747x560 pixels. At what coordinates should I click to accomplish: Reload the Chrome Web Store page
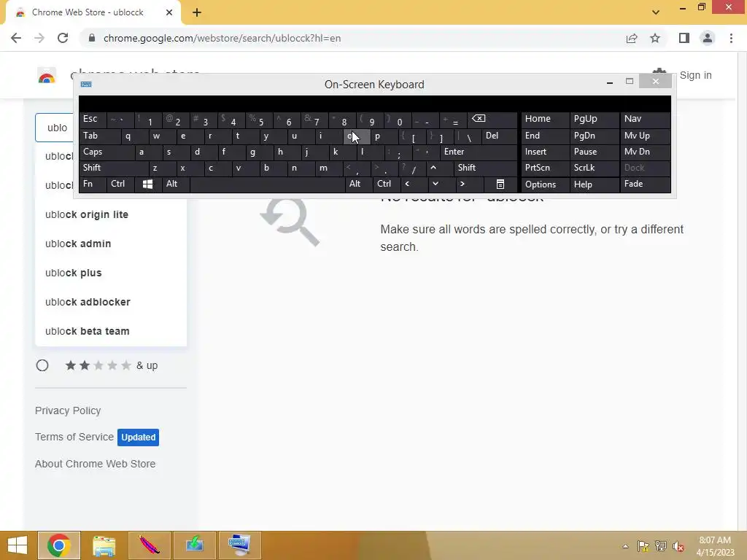coord(63,38)
